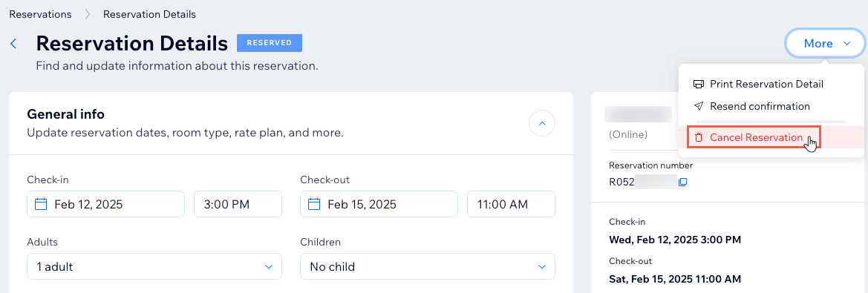This screenshot has width=868, height=293.
Task: Click the 3:00 PM check-in time field
Action: pos(238,204)
